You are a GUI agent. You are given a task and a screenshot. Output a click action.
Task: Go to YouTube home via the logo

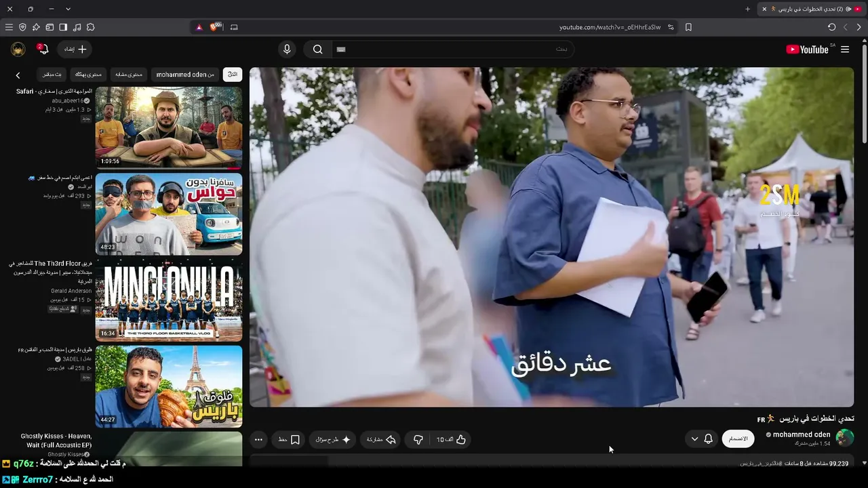pyautogui.click(x=807, y=49)
